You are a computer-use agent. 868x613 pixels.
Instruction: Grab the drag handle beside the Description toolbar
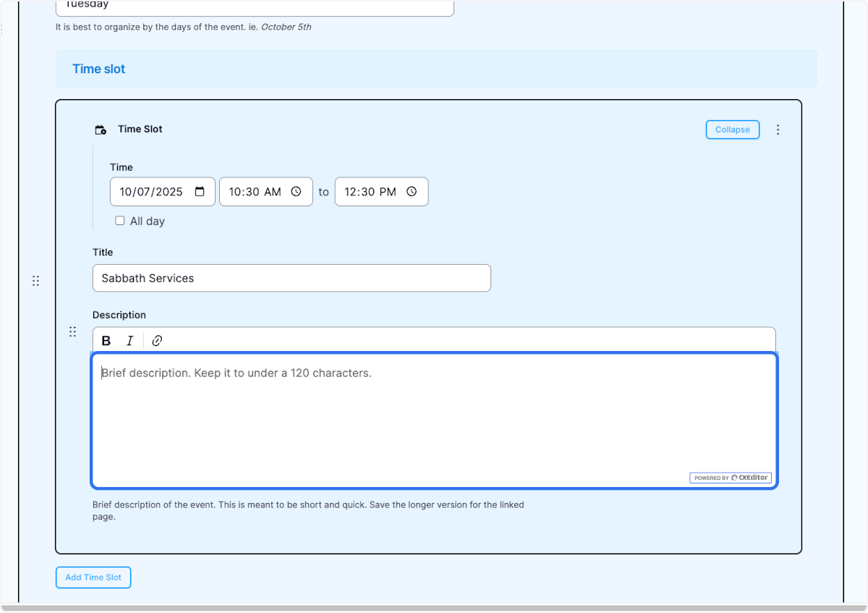(x=72, y=331)
